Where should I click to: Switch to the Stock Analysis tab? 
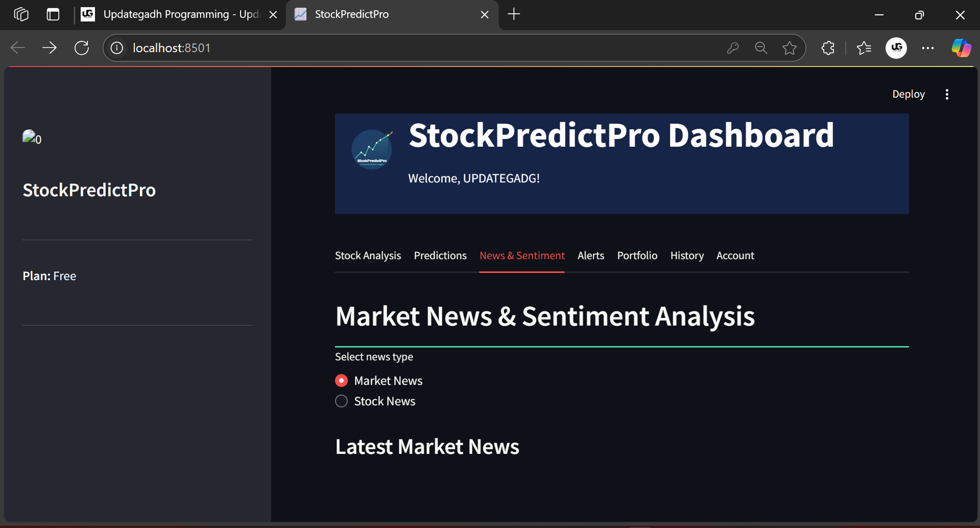click(368, 256)
